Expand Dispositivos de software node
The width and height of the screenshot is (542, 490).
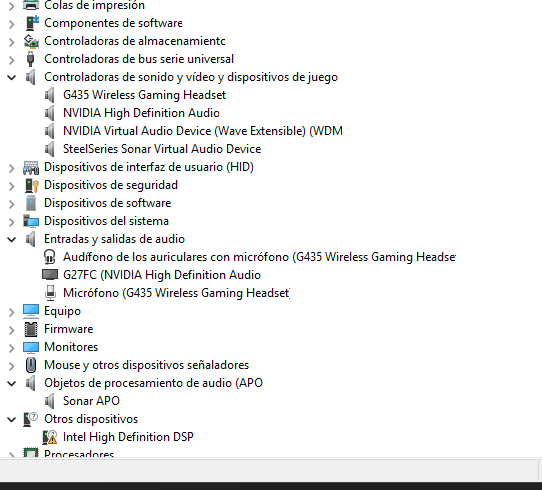click(x=11, y=204)
